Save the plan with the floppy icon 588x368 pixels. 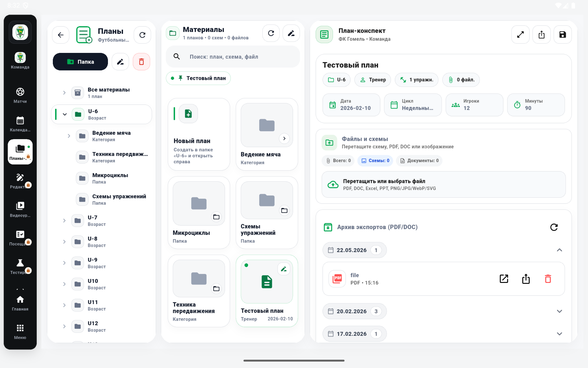(x=563, y=35)
